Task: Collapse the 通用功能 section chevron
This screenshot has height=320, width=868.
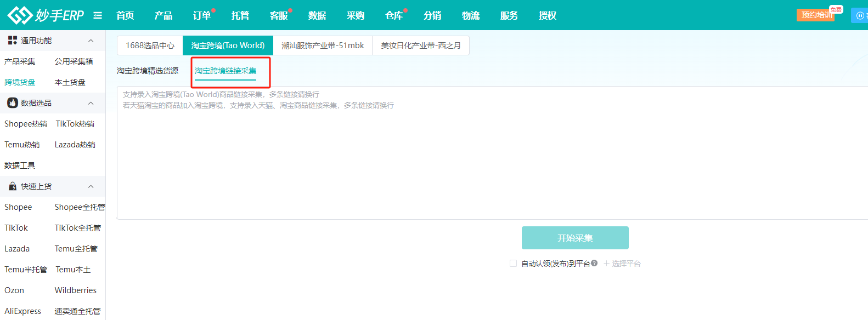Action: click(x=91, y=41)
